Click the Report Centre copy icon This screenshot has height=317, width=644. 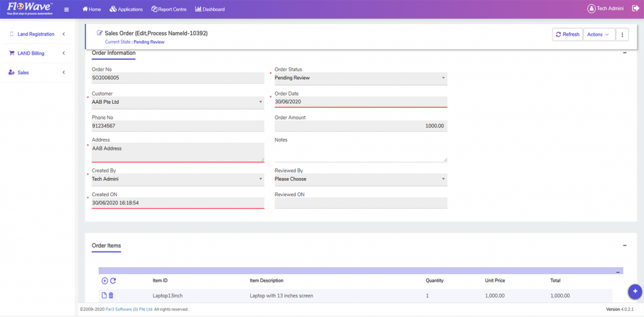pos(154,9)
